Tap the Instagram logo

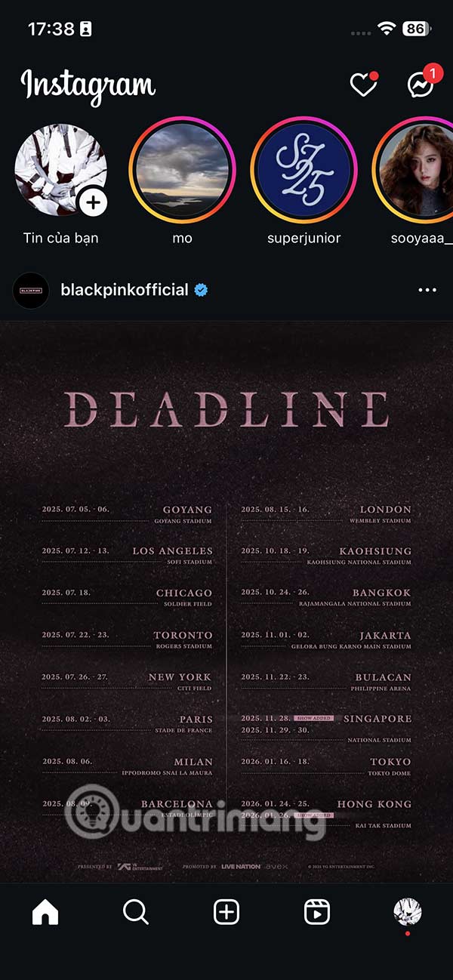88,85
